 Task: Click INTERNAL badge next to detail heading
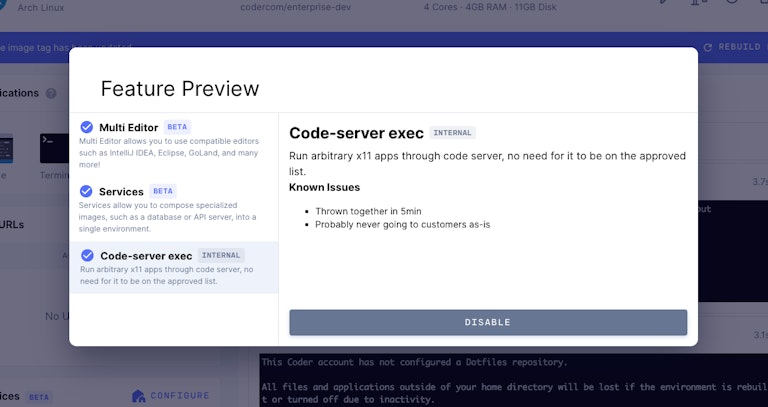pyautogui.click(x=453, y=133)
